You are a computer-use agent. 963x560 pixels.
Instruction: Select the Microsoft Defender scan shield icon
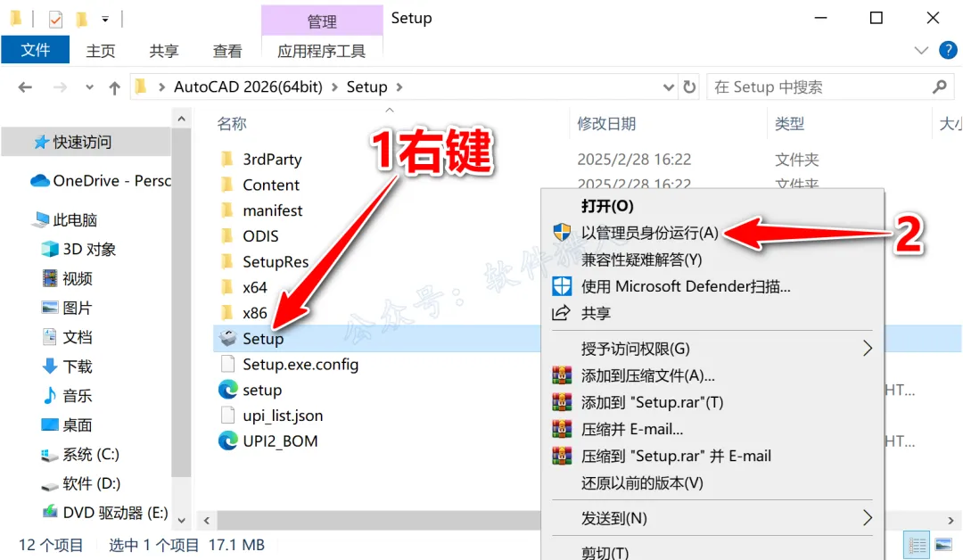pos(562,286)
